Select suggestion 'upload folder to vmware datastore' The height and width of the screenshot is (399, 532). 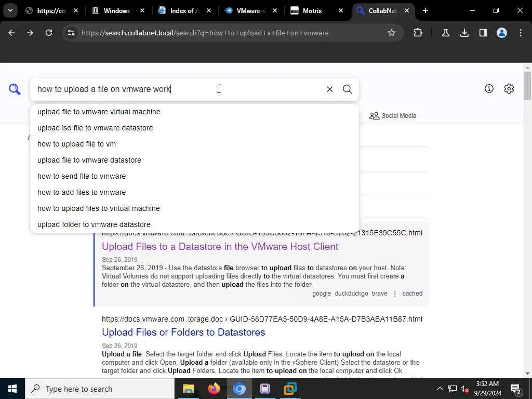coord(194,224)
